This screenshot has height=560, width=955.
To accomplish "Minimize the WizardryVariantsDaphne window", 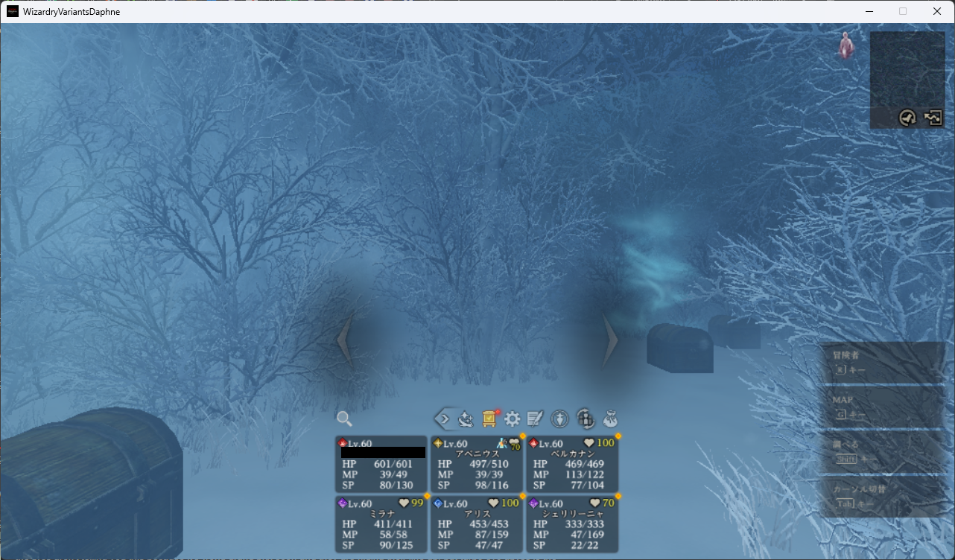I will pyautogui.click(x=869, y=11).
